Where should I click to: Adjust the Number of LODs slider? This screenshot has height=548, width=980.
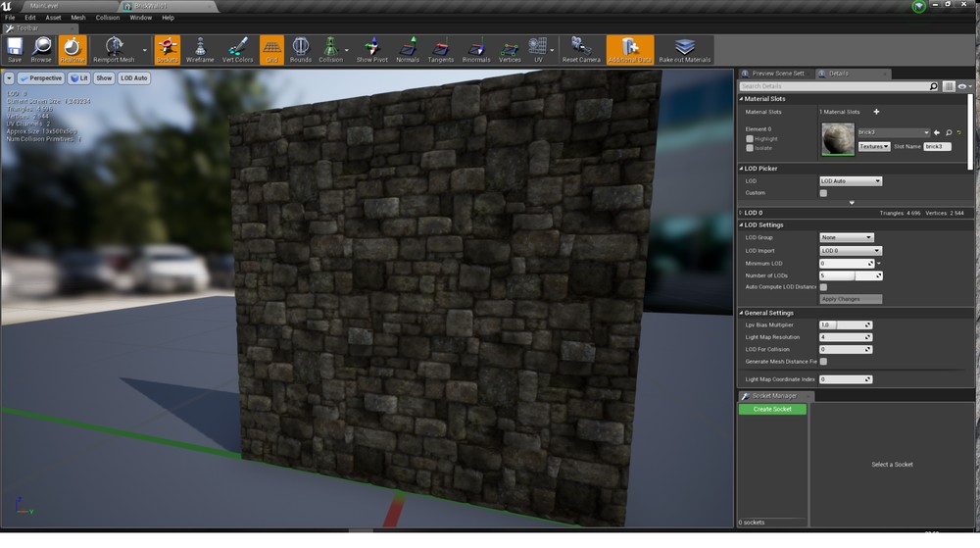point(845,275)
